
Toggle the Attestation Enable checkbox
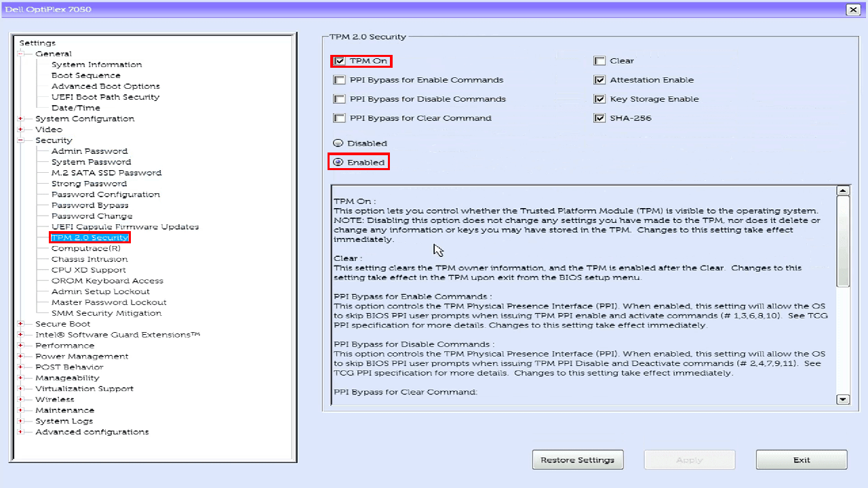[599, 80]
